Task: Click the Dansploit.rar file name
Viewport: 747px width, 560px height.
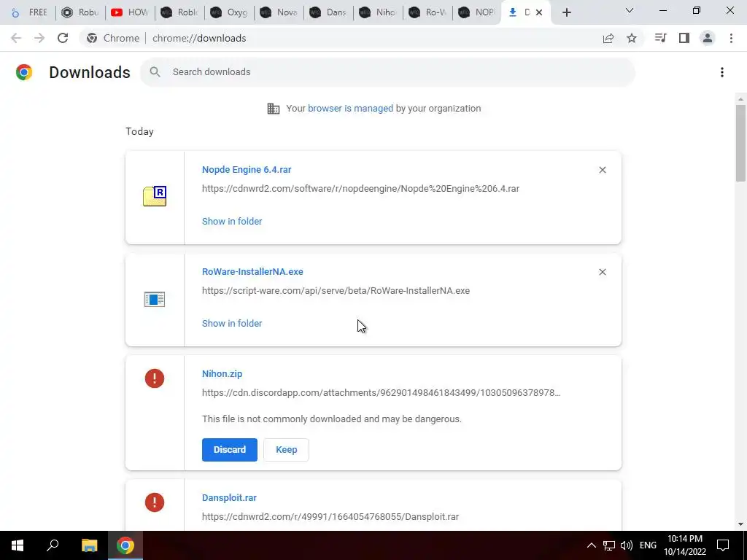Action: point(229,497)
